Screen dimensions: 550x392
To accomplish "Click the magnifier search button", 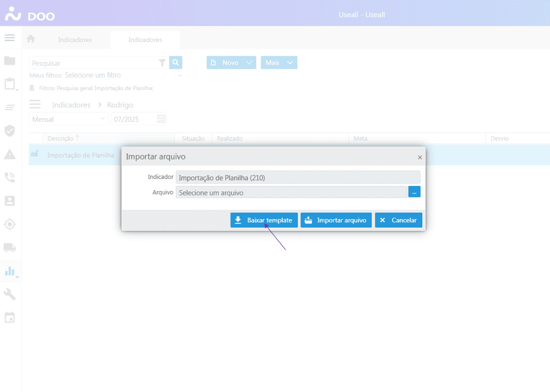I will click(176, 63).
